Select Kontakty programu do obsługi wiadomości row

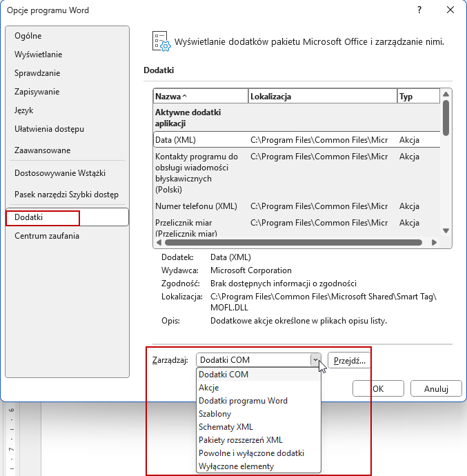tap(297, 173)
